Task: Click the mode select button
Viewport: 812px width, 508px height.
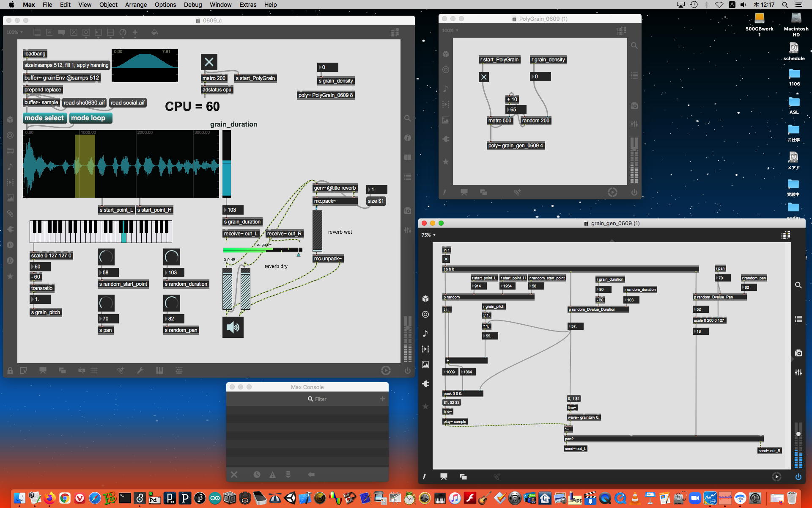Action: (x=44, y=118)
